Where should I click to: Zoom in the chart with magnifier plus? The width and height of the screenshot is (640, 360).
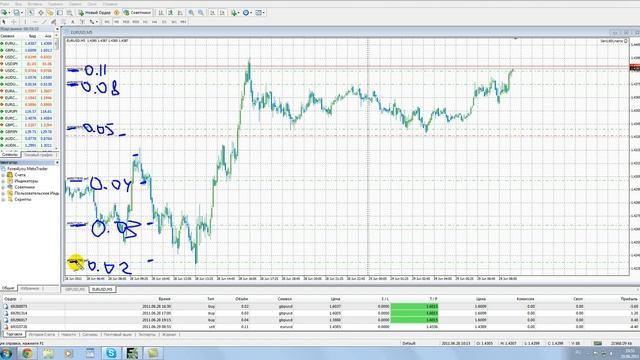click(191, 13)
